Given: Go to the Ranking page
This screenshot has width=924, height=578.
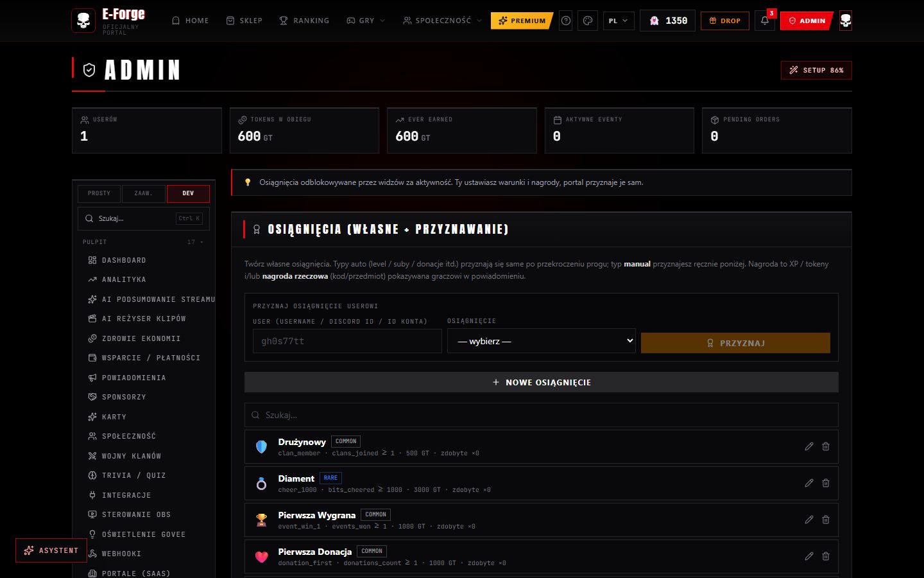Looking at the screenshot, I should pyautogui.click(x=304, y=21).
